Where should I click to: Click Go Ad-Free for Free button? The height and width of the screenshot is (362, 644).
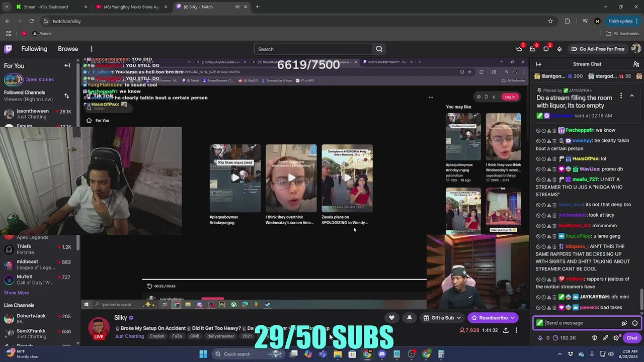[598, 49]
